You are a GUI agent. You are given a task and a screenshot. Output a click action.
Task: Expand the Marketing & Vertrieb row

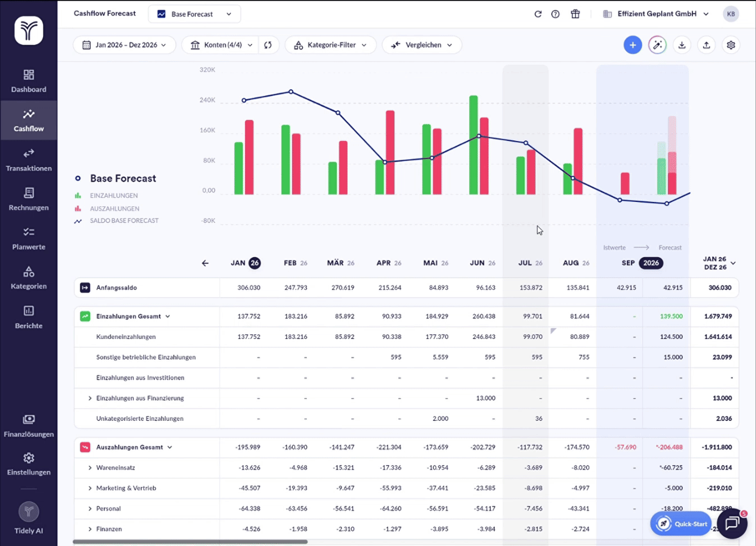point(90,488)
